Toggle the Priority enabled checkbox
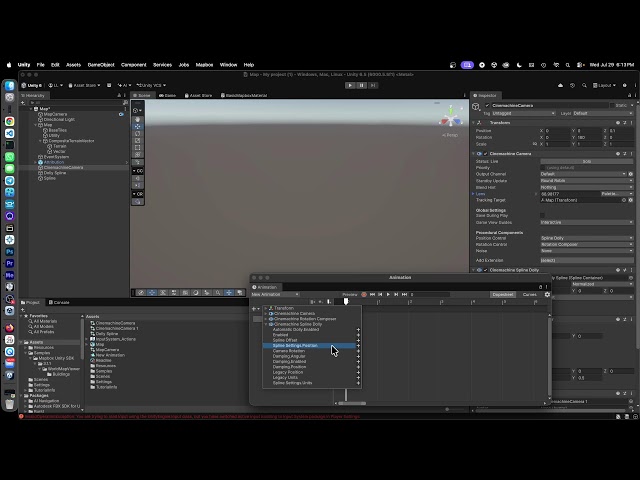The width and height of the screenshot is (640, 480). 542,168
